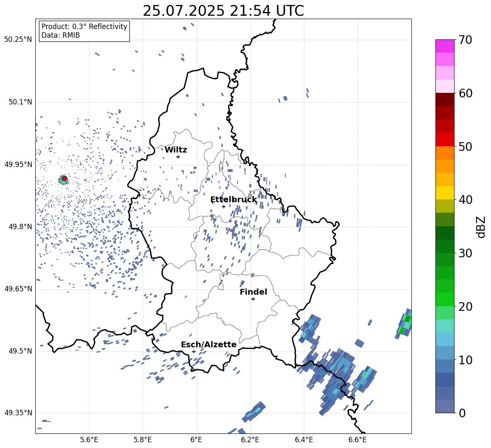Click the Wiltz station cross marker

178,157
